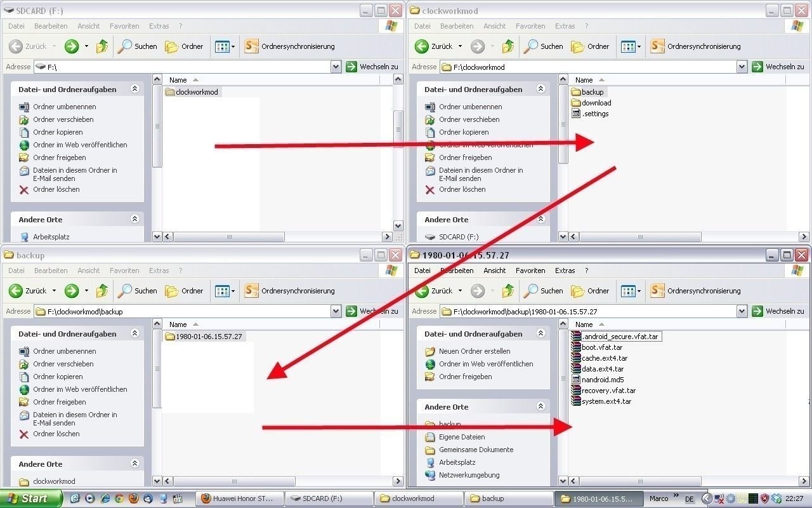Click the Ordner toolbar icon in backup window
The height and width of the screenshot is (508, 812).
point(171,291)
